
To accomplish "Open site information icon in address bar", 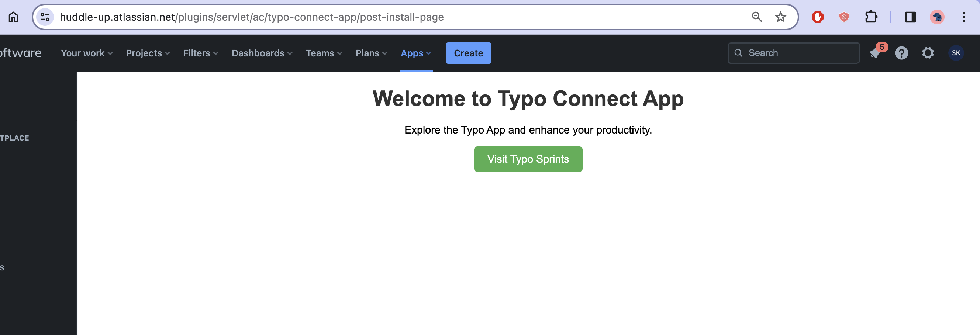I will point(45,17).
